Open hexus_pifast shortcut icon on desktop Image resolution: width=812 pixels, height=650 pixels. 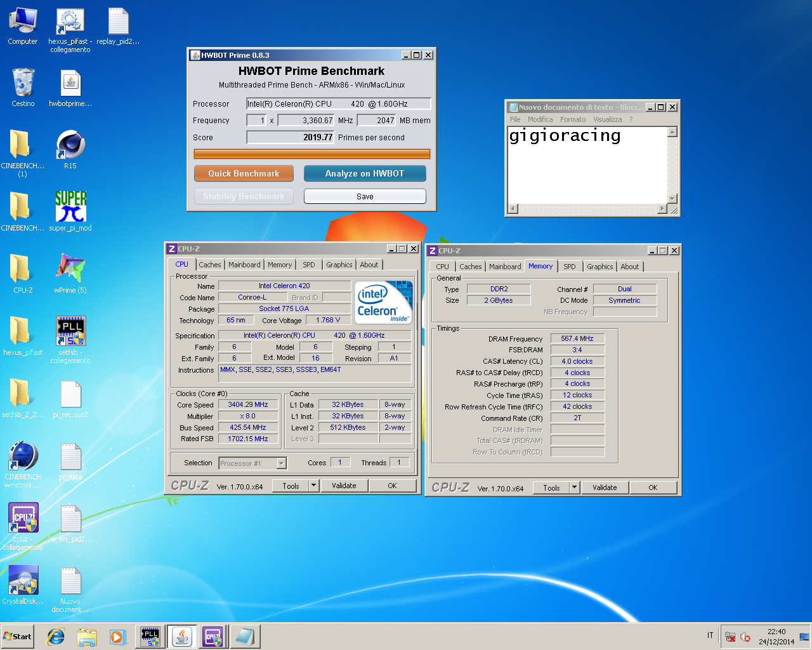point(70,30)
